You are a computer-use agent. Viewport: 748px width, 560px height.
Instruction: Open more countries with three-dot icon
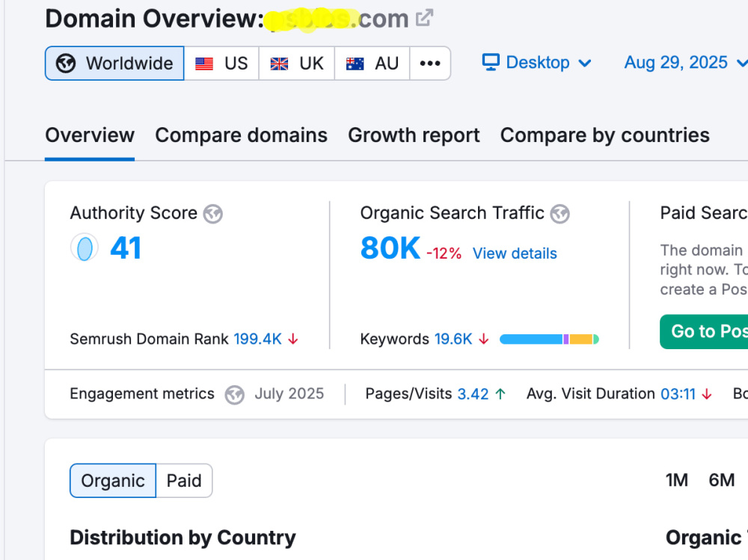tap(430, 64)
